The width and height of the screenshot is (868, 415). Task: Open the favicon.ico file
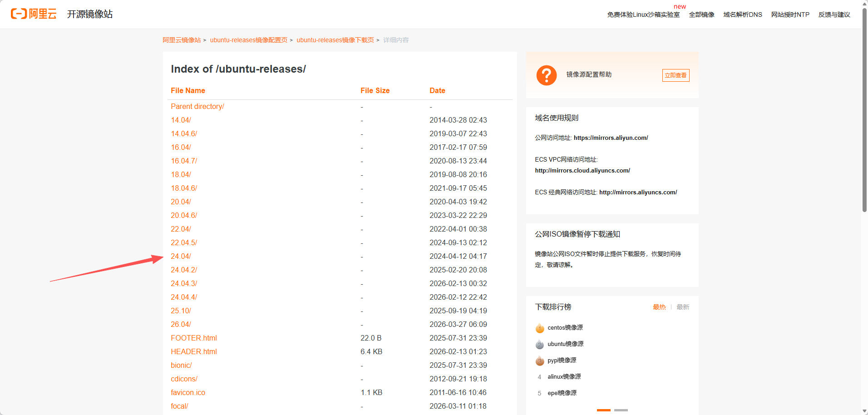coord(188,392)
